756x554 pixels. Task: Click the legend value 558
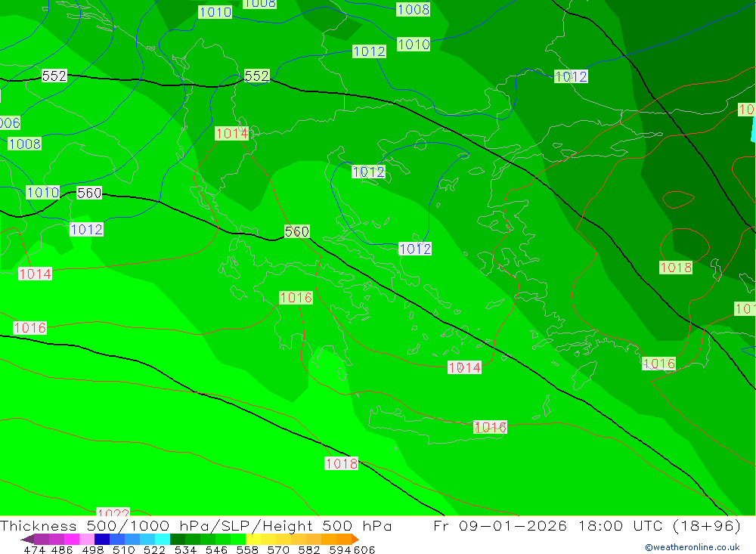(247, 549)
